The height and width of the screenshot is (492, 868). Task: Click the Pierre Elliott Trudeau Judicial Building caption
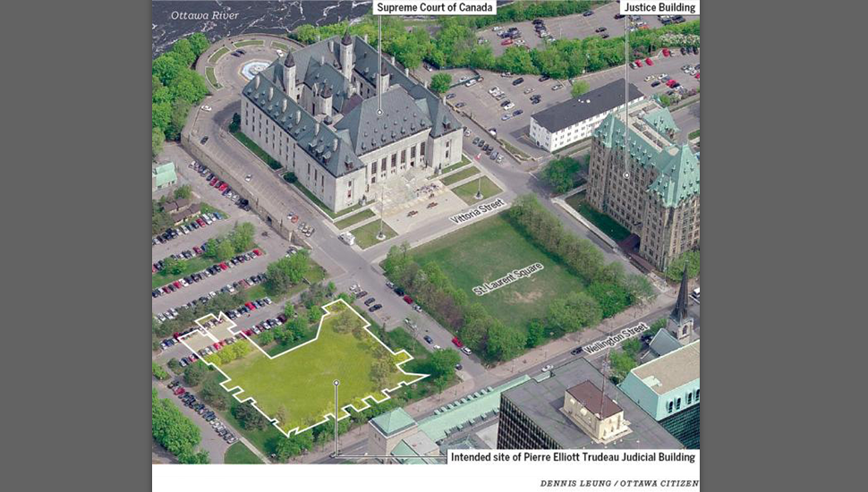(x=573, y=457)
